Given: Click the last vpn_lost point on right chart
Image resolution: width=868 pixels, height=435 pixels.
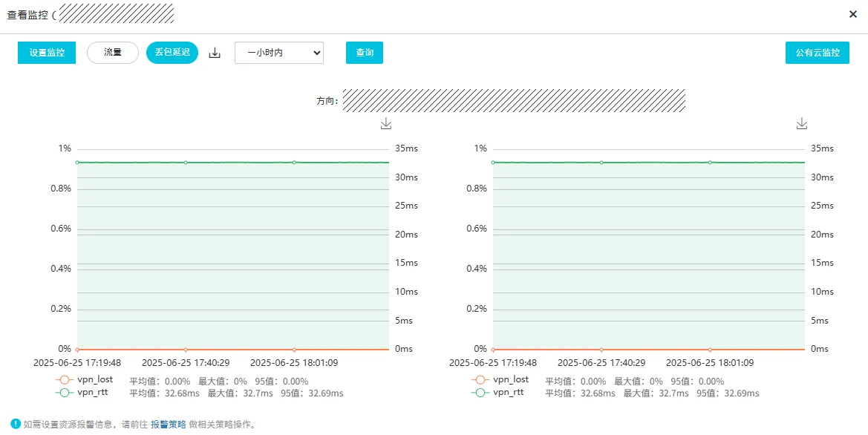Looking at the screenshot, I should [x=711, y=350].
